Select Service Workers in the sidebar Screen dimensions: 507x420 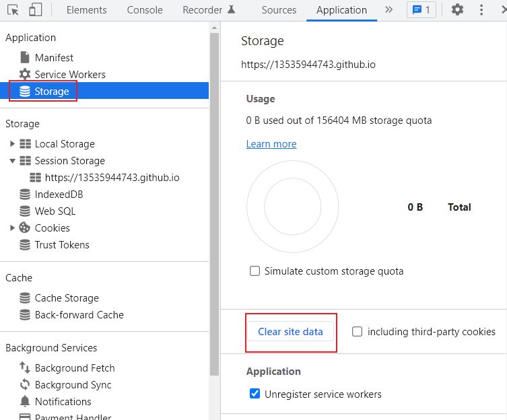pos(70,75)
